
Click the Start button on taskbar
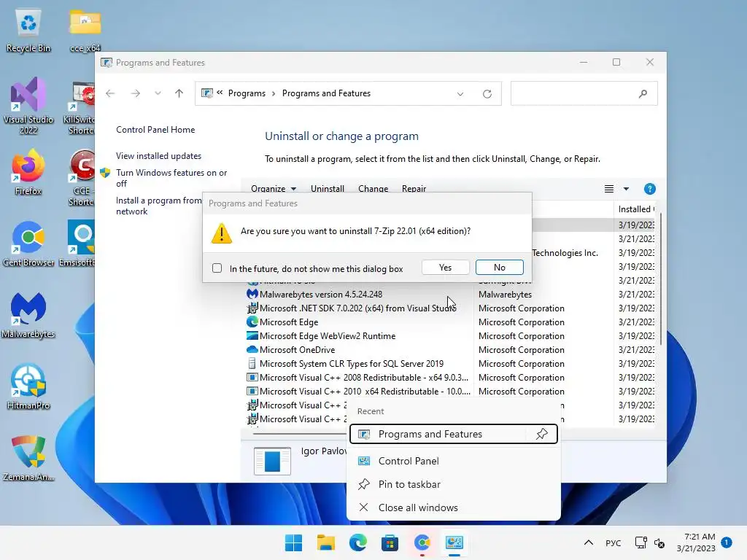(293, 542)
